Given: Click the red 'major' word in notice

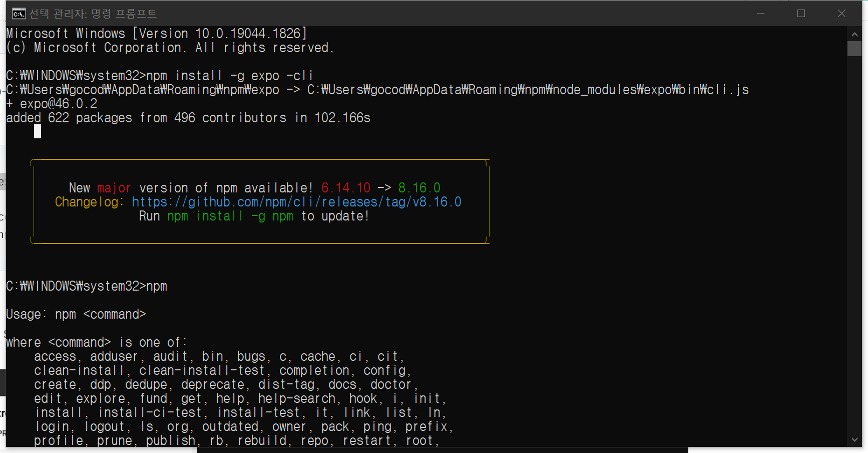Looking at the screenshot, I should 114,188.
